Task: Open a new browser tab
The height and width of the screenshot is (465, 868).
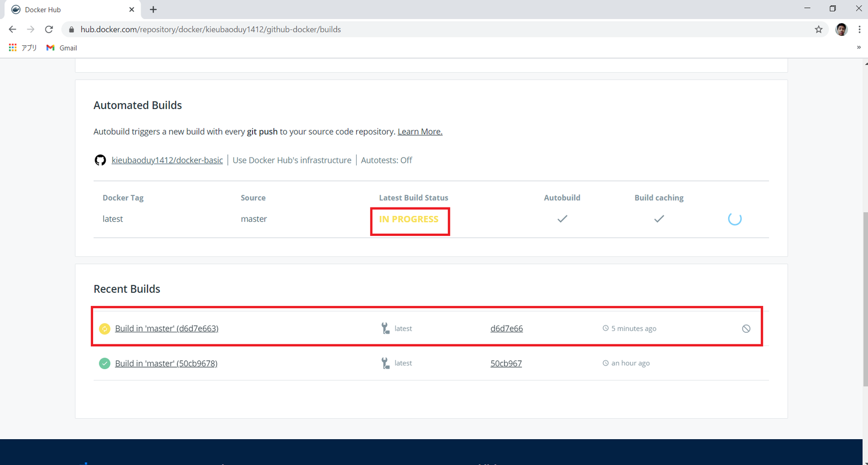Action: coord(153,9)
